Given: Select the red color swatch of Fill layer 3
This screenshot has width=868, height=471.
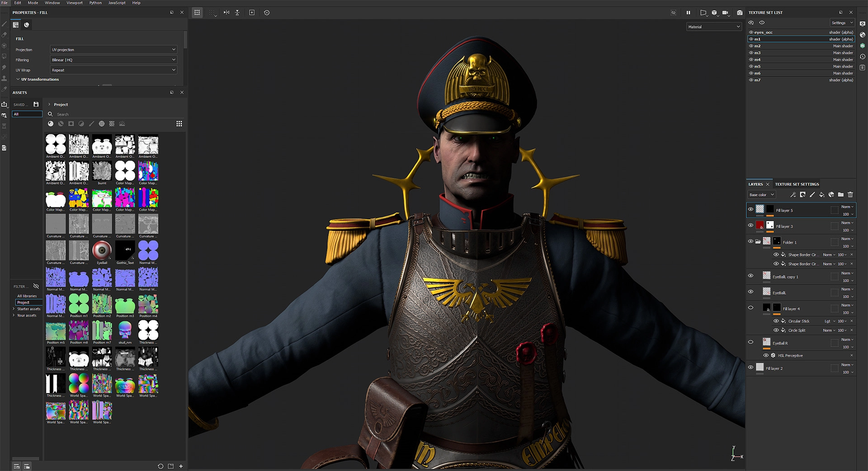Looking at the screenshot, I should click(x=759, y=225).
